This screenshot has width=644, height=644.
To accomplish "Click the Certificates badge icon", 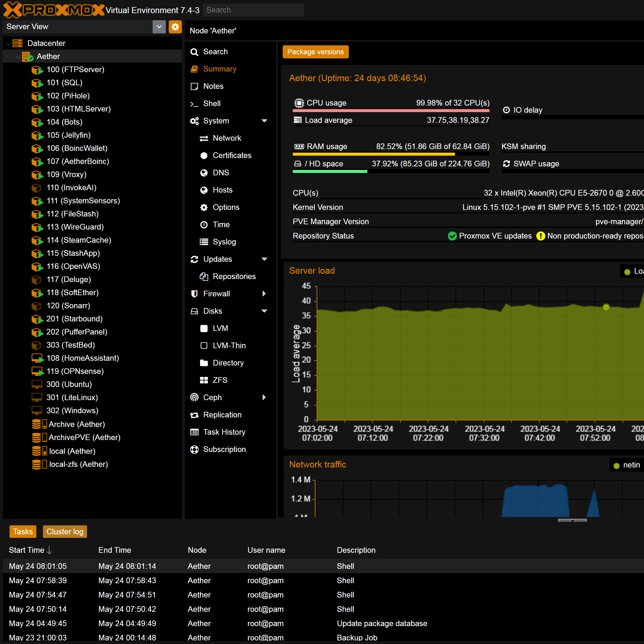I will pos(204,155).
